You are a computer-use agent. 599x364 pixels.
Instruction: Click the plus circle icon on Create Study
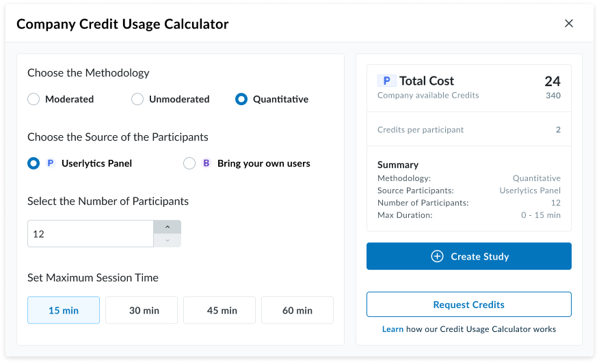coord(437,257)
